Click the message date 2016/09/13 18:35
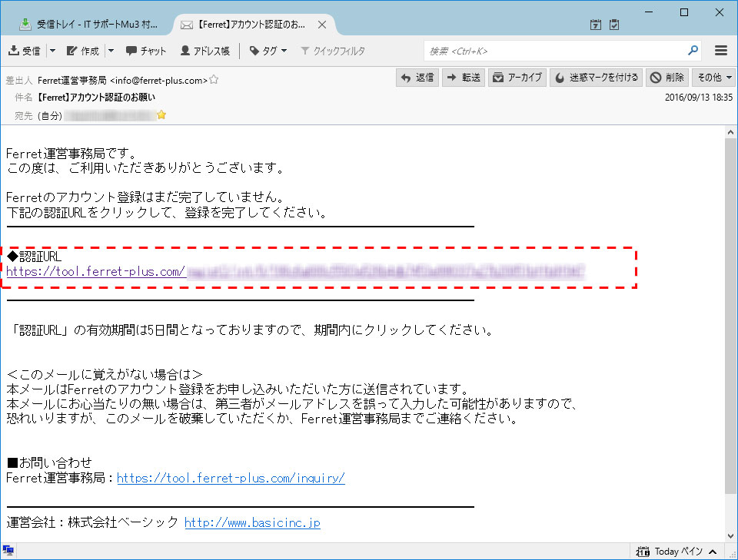 [x=699, y=98]
